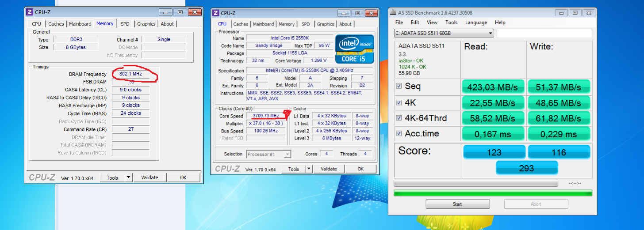Click the Multiplier x 37.0 value field

[266, 124]
